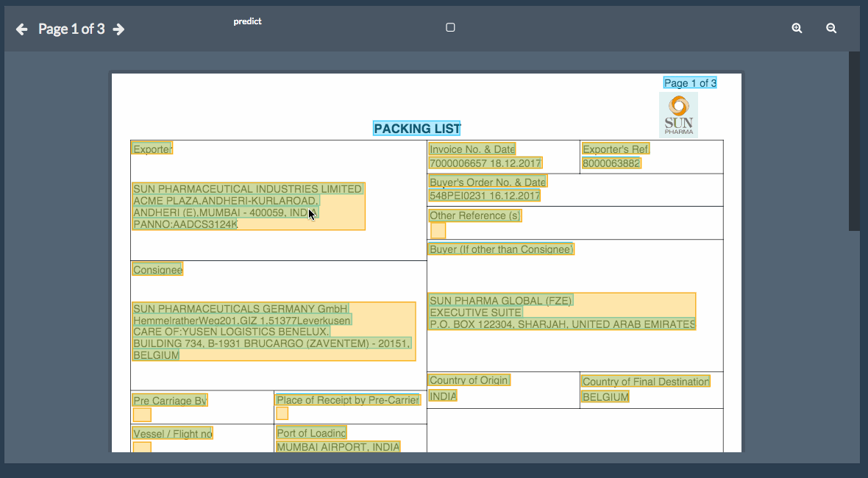Select 'MUMBAI AIRPORT, INDIA' value box

coord(338,446)
